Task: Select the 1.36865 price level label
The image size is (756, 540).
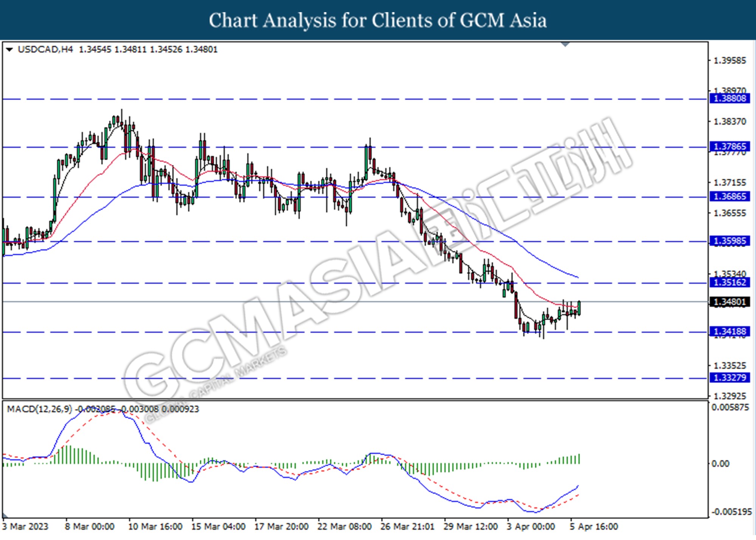Action: pos(730,197)
